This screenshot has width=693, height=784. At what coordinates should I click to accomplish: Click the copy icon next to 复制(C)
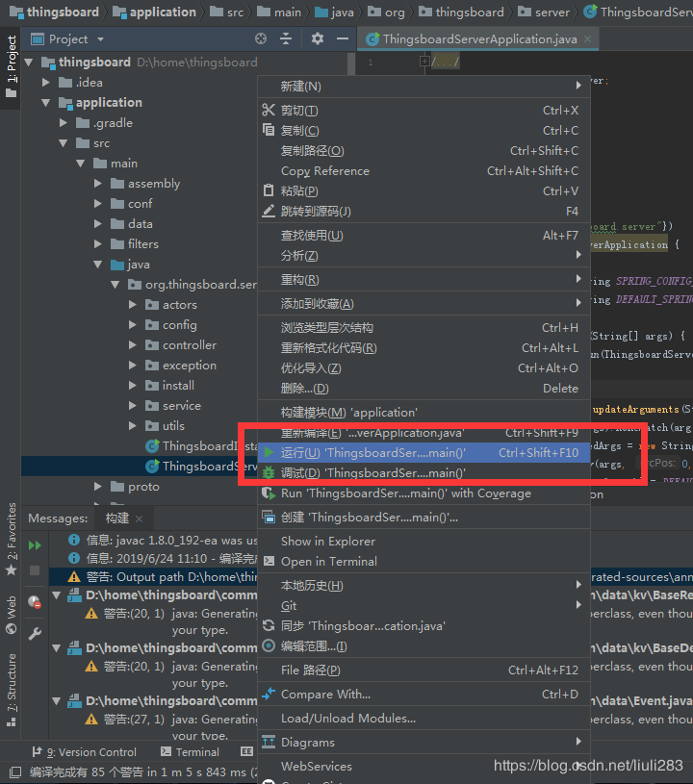click(x=269, y=130)
